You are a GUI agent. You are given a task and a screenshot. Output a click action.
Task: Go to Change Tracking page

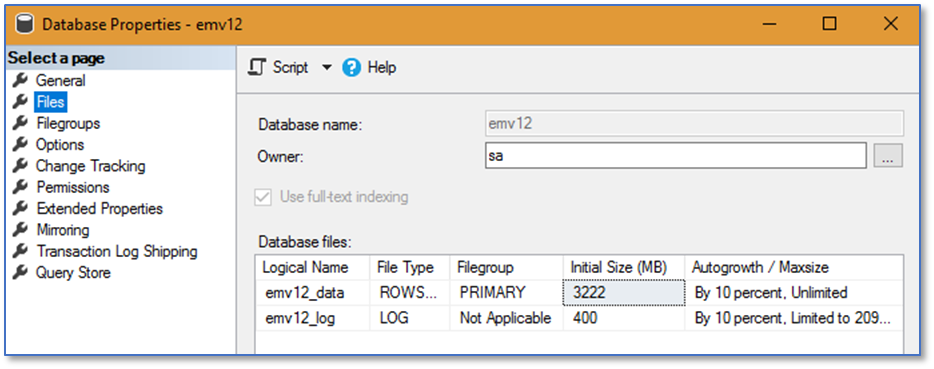pyautogui.click(x=91, y=166)
